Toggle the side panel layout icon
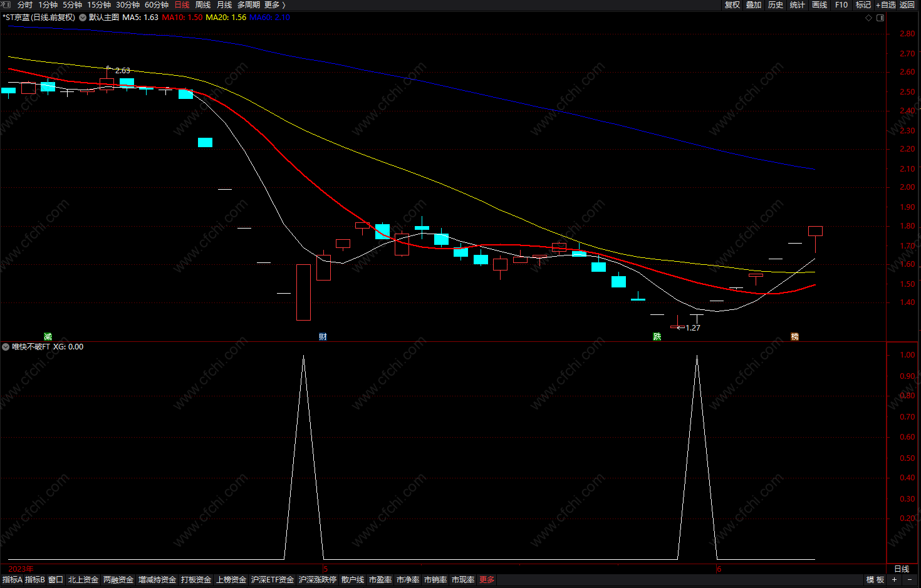Image resolution: width=921 pixels, height=588 pixels. pyautogui.click(x=880, y=18)
